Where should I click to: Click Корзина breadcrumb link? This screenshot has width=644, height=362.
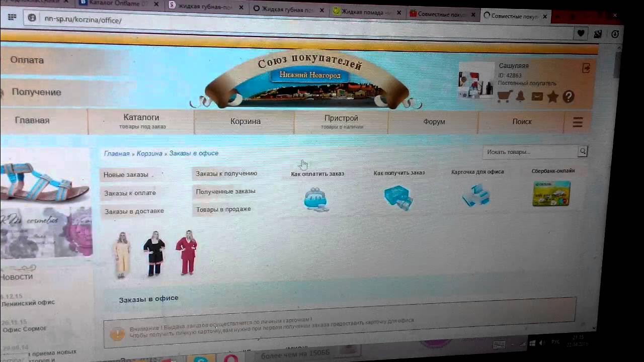tap(149, 153)
